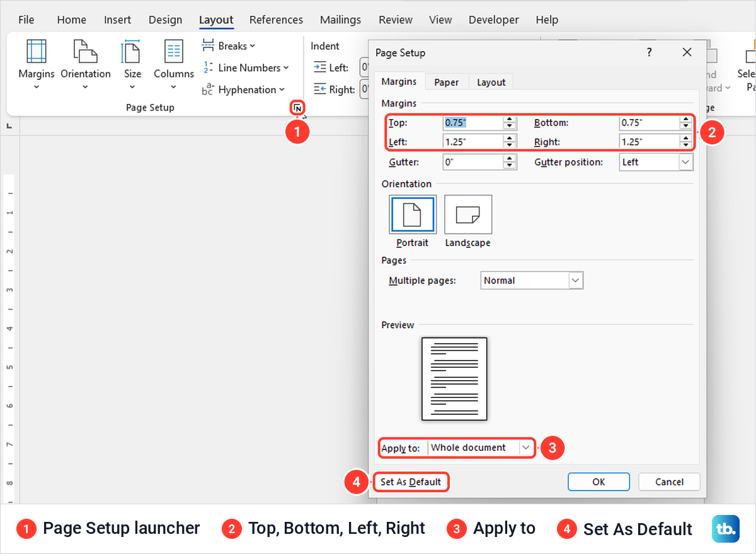Open the File menu
The height and width of the screenshot is (554, 756).
[x=26, y=20]
